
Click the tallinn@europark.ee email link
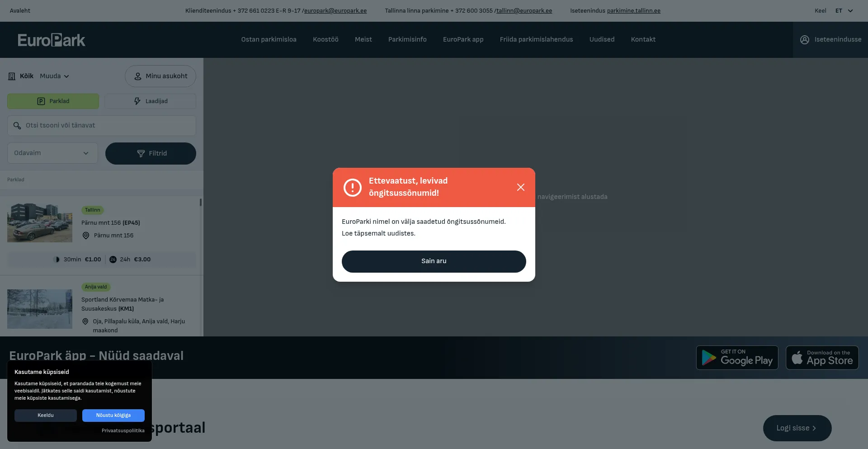pyautogui.click(x=524, y=11)
